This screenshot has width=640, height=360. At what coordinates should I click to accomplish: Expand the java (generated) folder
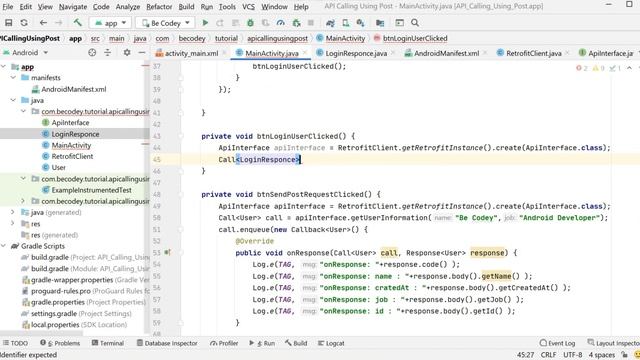[x=13, y=212]
